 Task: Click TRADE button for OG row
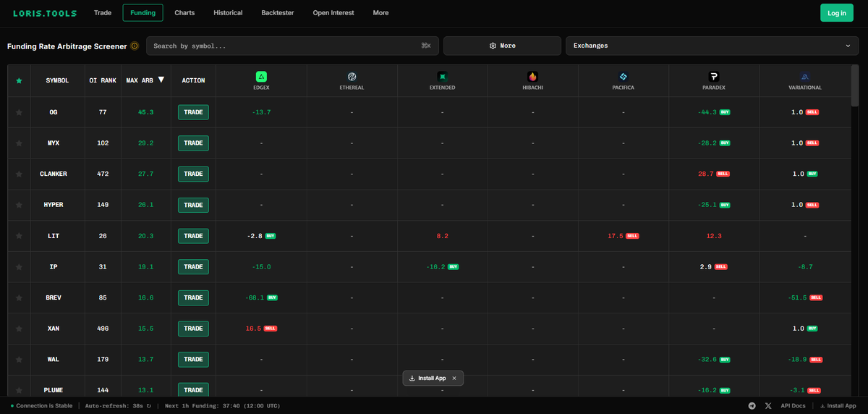(193, 112)
